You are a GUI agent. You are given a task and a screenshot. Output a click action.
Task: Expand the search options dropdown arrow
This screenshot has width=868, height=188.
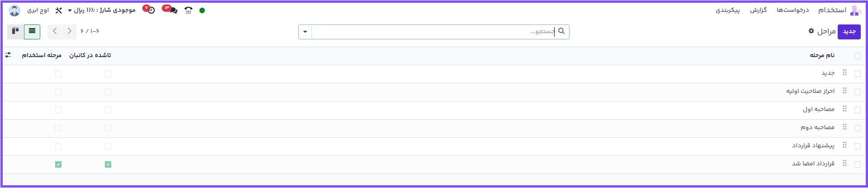point(305,32)
